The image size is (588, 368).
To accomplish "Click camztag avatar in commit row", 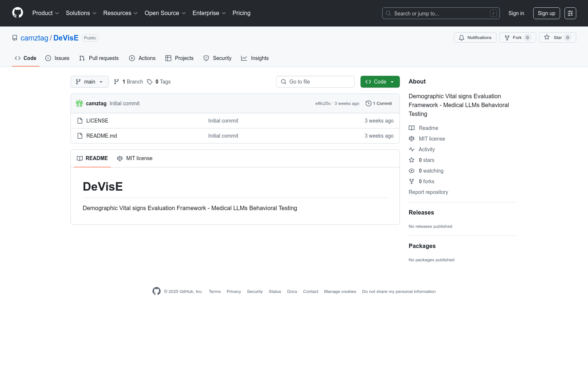I will point(79,103).
